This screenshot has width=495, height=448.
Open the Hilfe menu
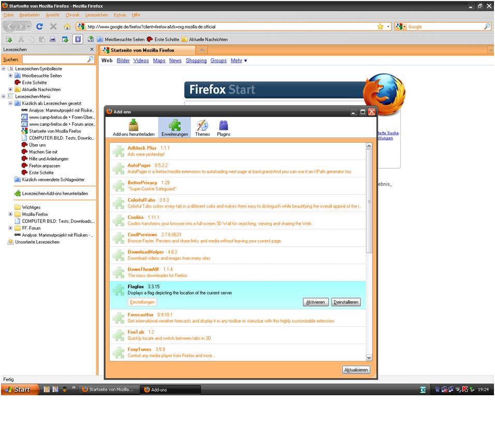(x=136, y=15)
